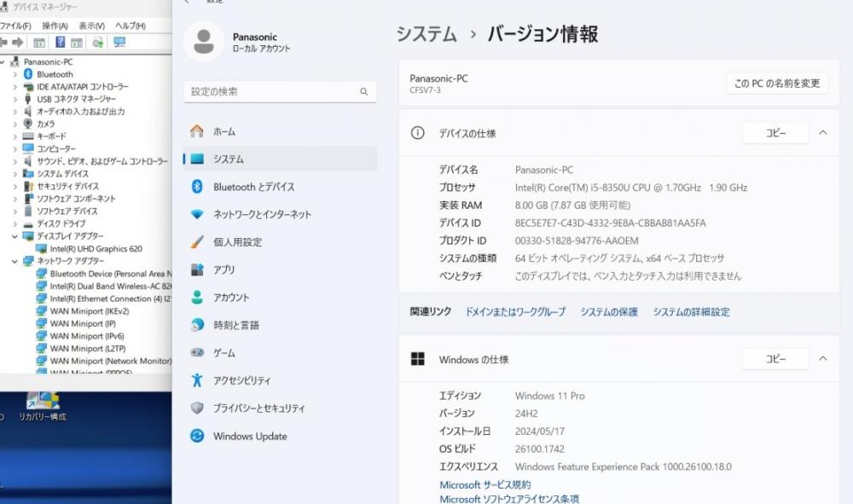Open Windows Update in Settings sidebar
853x504 pixels.
click(280, 436)
